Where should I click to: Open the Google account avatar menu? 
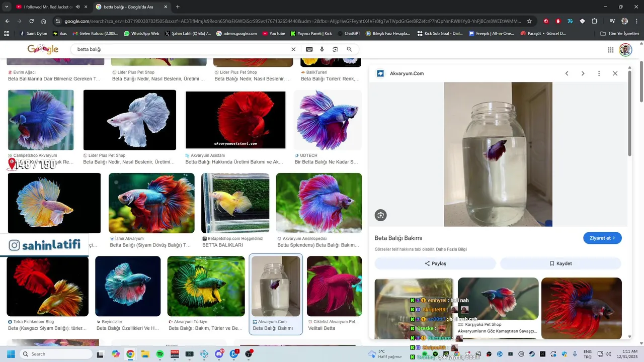pos(625,50)
